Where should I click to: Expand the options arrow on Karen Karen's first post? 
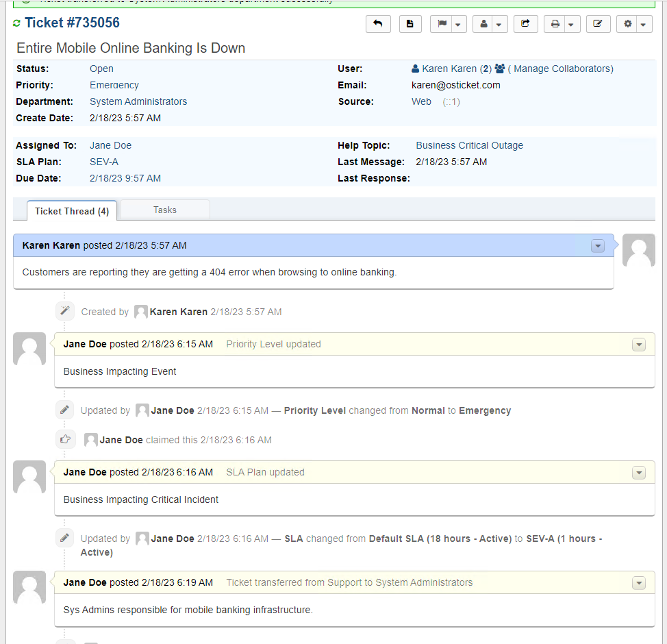pos(598,246)
